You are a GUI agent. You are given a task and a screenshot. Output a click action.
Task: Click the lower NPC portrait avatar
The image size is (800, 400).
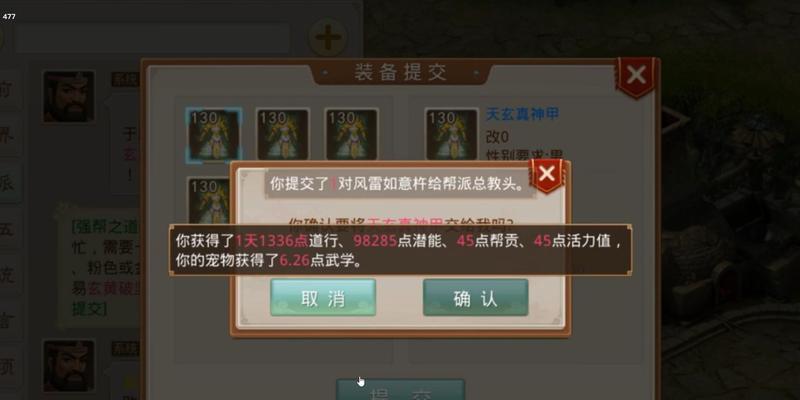[x=68, y=366]
